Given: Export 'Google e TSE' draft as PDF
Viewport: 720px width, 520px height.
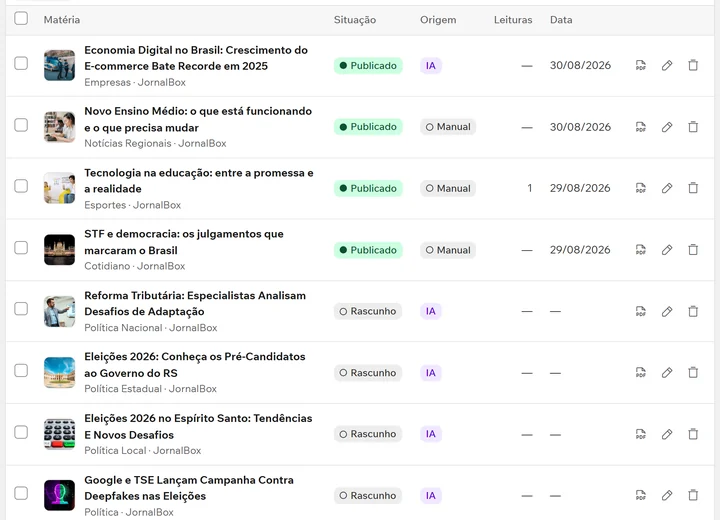Looking at the screenshot, I should (x=641, y=495).
